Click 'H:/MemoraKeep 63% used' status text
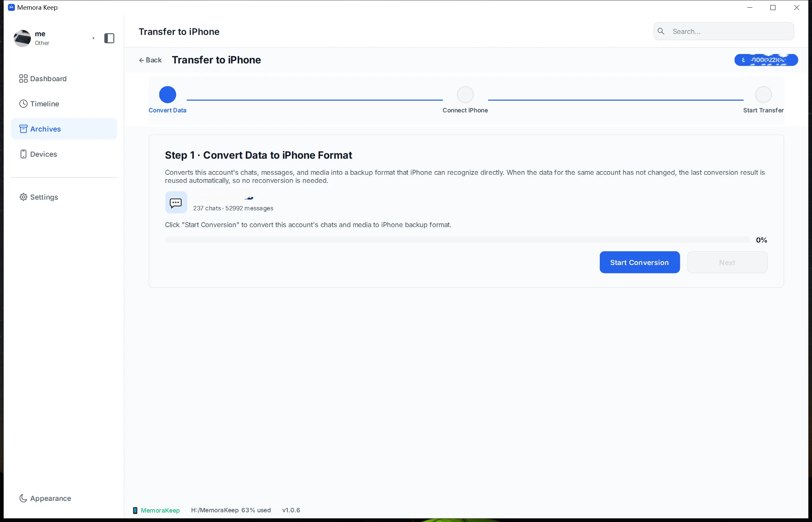812x522 pixels. click(x=231, y=510)
